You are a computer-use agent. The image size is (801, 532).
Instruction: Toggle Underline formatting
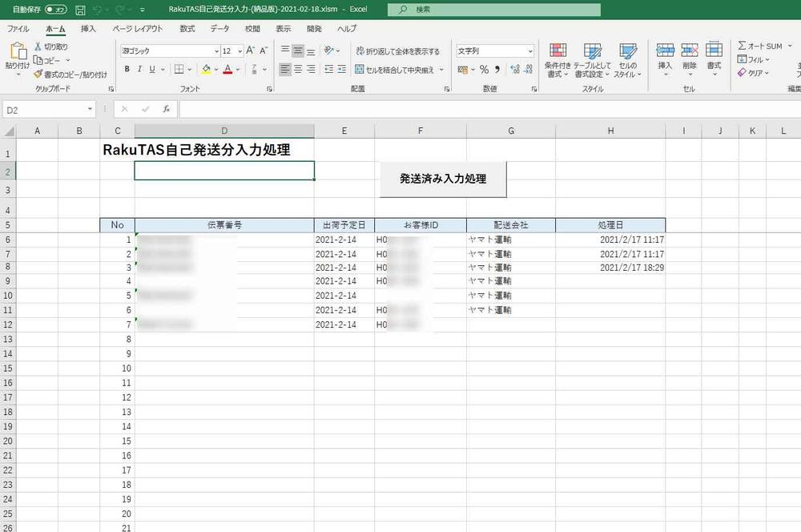click(151, 69)
